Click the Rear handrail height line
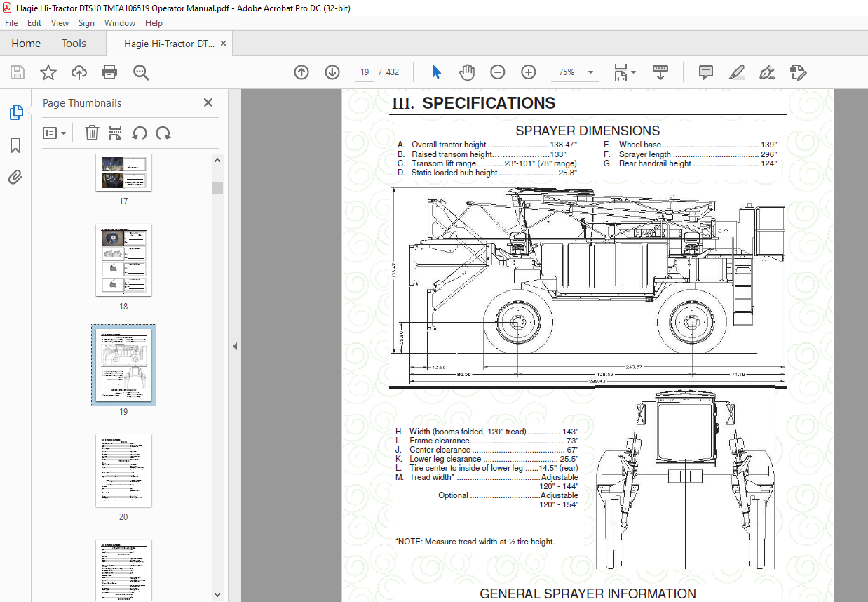Image resolution: width=868 pixels, height=602 pixels. click(691, 163)
